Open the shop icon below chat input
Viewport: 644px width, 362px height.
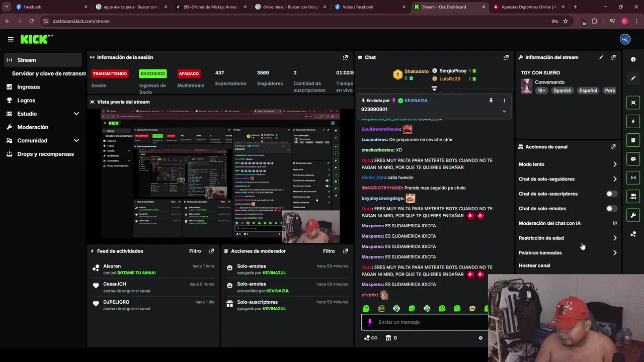pos(388,338)
